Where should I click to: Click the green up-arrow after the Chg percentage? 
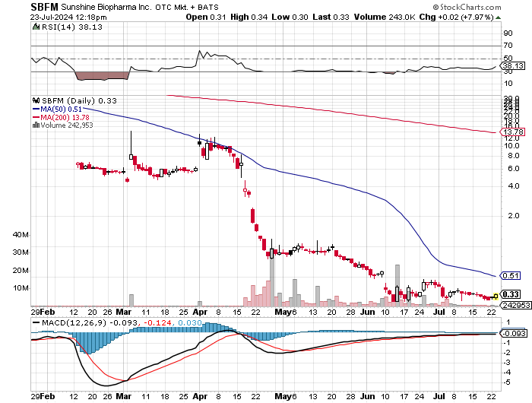point(498,17)
